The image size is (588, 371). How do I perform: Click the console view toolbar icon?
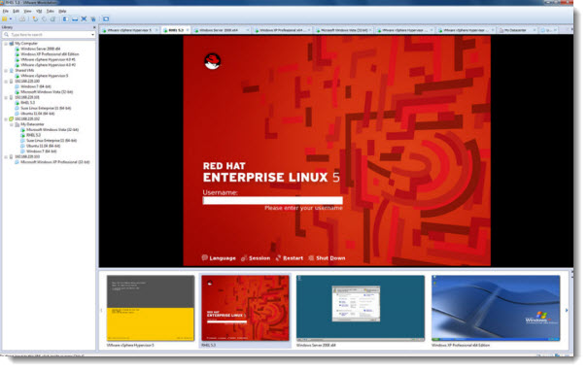(106, 18)
